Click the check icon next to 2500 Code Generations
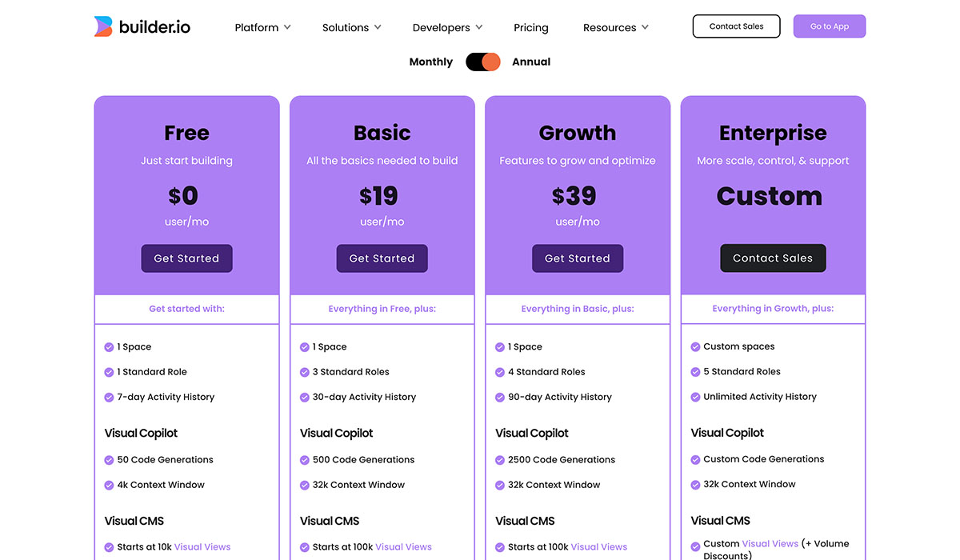The width and height of the screenshot is (960, 560). 500,459
